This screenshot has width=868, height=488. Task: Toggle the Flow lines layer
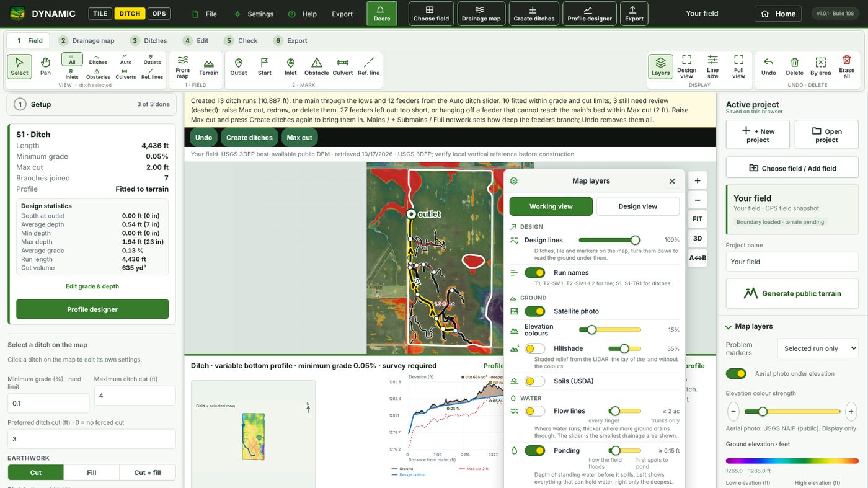point(534,411)
